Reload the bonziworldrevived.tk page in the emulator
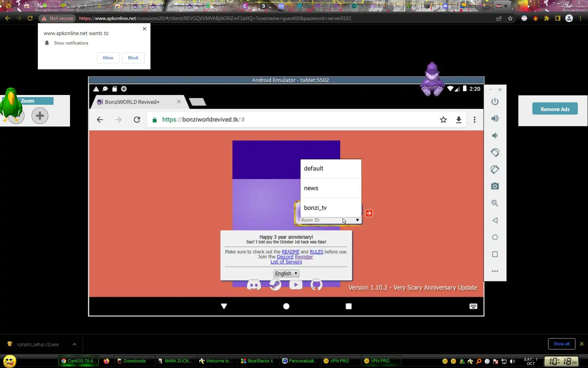The height and width of the screenshot is (368, 588). click(137, 120)
